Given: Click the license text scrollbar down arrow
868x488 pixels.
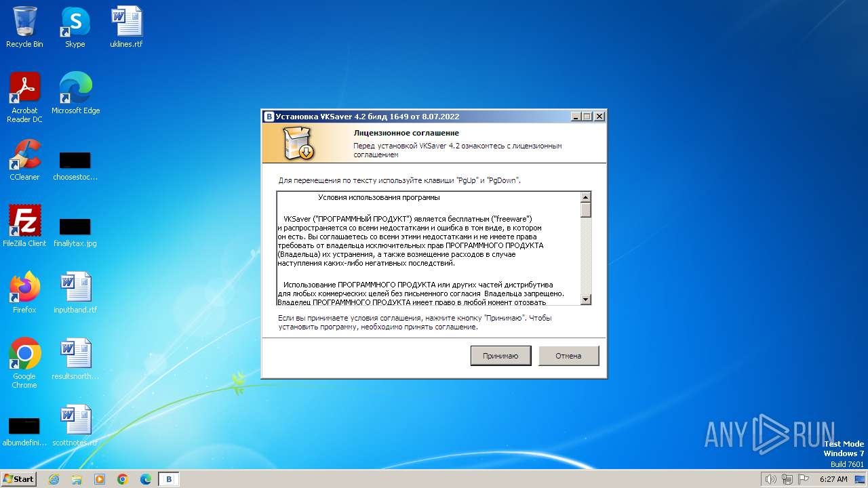Looking at the screenshot, I should pyautogui.click(x=586, y=299).
